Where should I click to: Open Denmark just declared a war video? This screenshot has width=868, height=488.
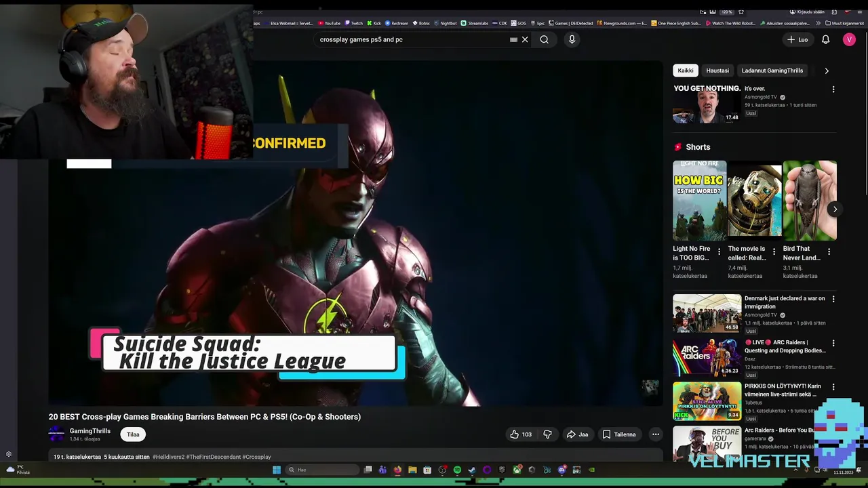(707, 313)
